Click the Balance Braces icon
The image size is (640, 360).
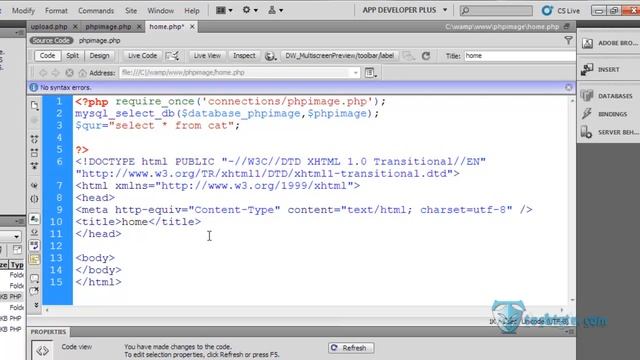pos(35,199)
